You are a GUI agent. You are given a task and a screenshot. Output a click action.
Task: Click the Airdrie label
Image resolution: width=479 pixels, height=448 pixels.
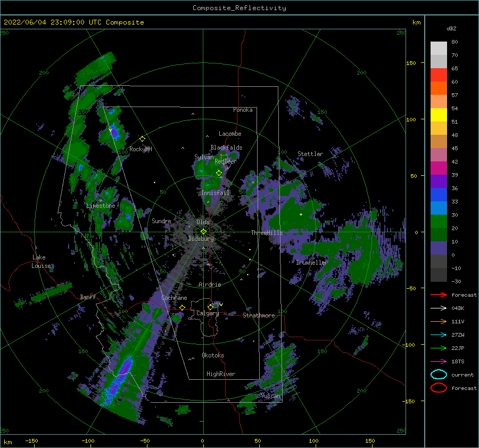[210, 284]
